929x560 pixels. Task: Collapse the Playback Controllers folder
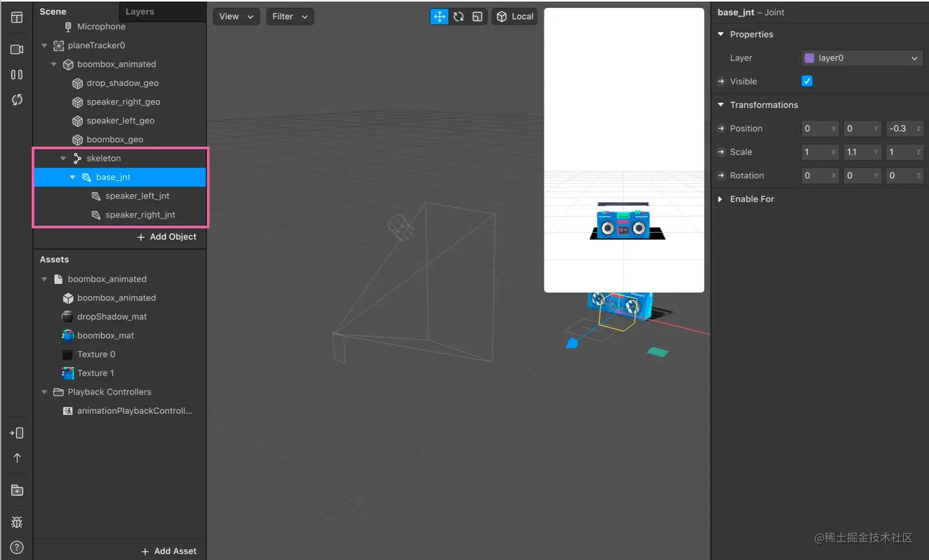44,392
